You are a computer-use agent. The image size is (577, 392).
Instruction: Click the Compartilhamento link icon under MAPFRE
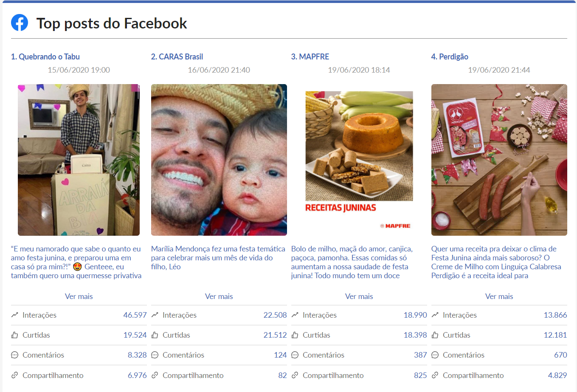(295, 375)
